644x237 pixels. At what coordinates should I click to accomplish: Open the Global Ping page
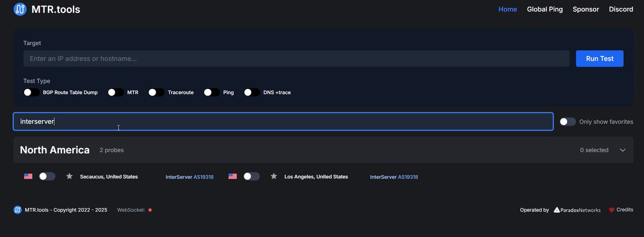(545, 9)
